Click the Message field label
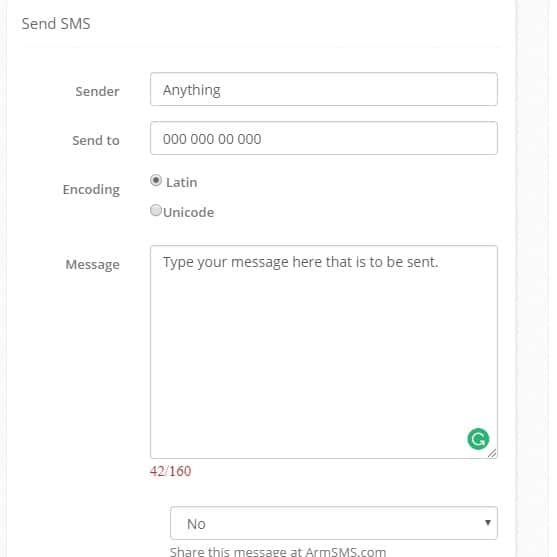The width and height of the screenshot is (557, 557). click(93, 265)
